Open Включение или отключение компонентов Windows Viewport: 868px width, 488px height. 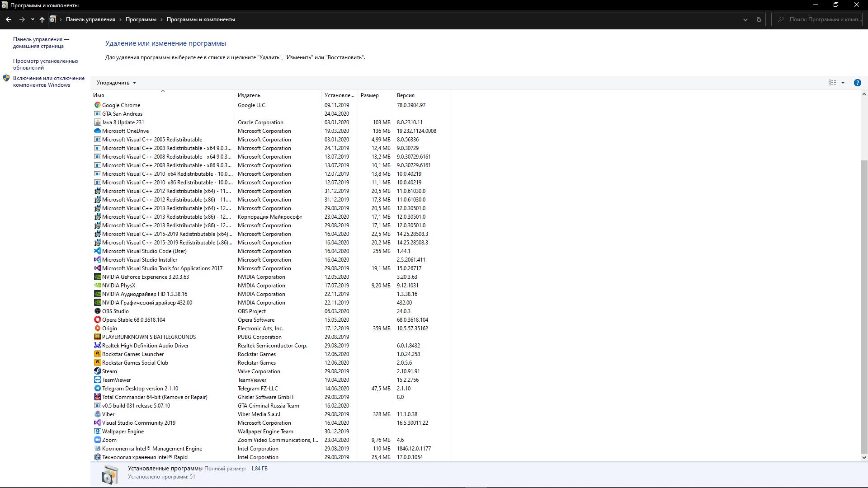tap(49, 81)
